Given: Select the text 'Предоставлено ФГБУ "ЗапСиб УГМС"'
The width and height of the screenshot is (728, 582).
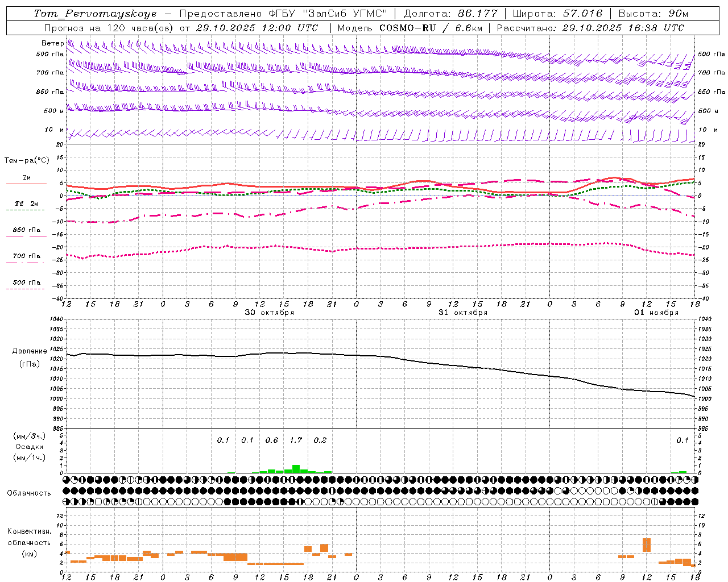Looking at the screenshot, I should tap(283, 14).
